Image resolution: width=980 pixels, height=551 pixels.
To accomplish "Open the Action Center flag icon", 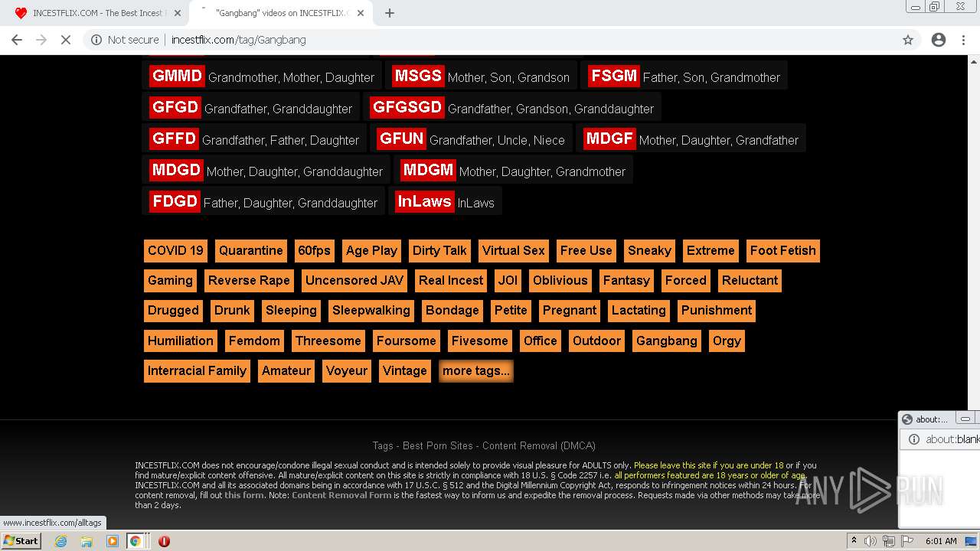I will tap(906, 541).
